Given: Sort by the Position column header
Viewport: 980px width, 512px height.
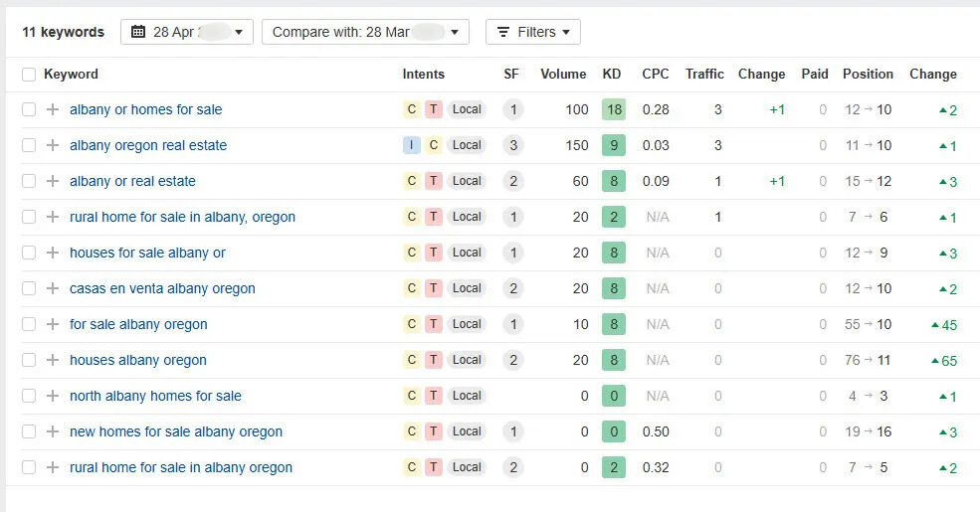Looking at the screenshot, I should pyautogui.click(x=868, y=74).
